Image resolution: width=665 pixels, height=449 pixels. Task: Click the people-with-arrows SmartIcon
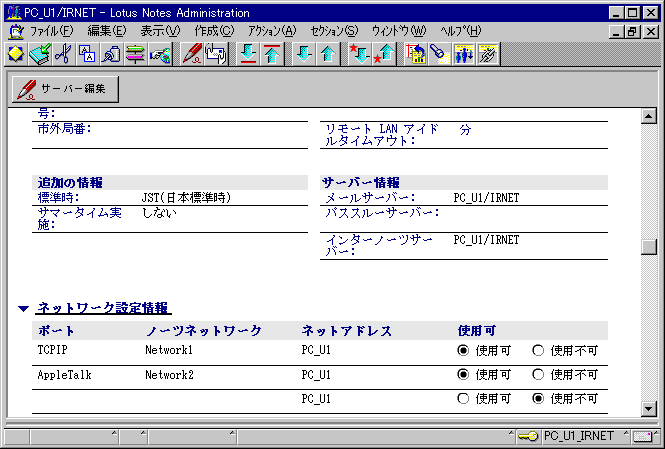(464, 54)
